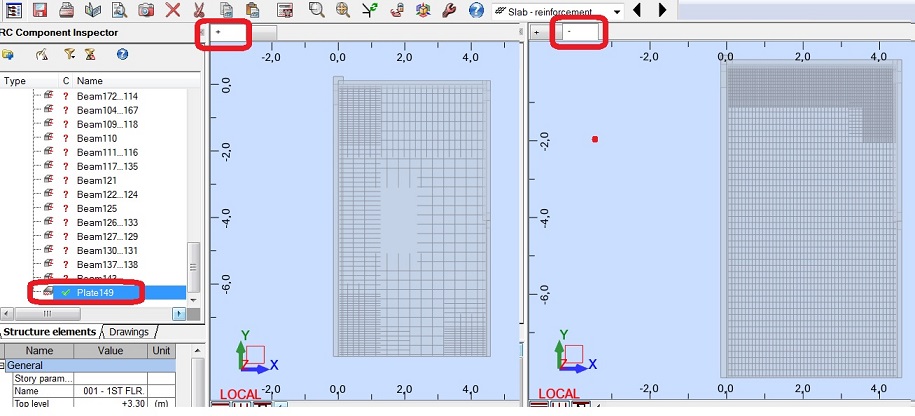Click the Screen capture camera icon
Viewport: 915px width, 416px height.
(x=146, y=10)
